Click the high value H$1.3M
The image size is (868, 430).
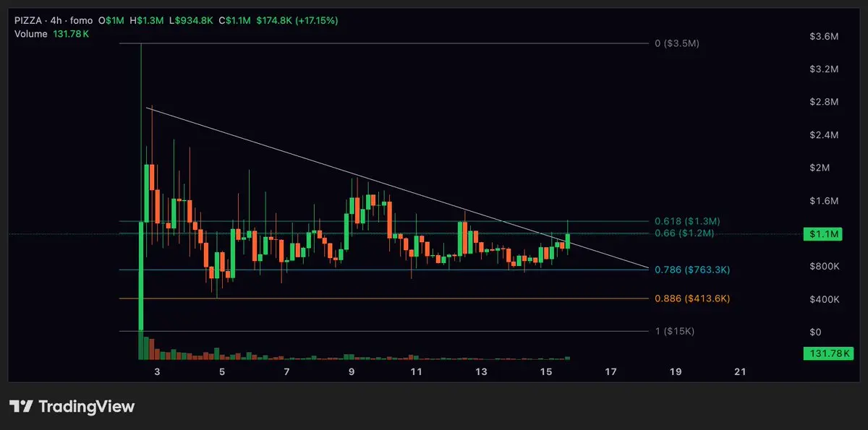coord(146,20)
